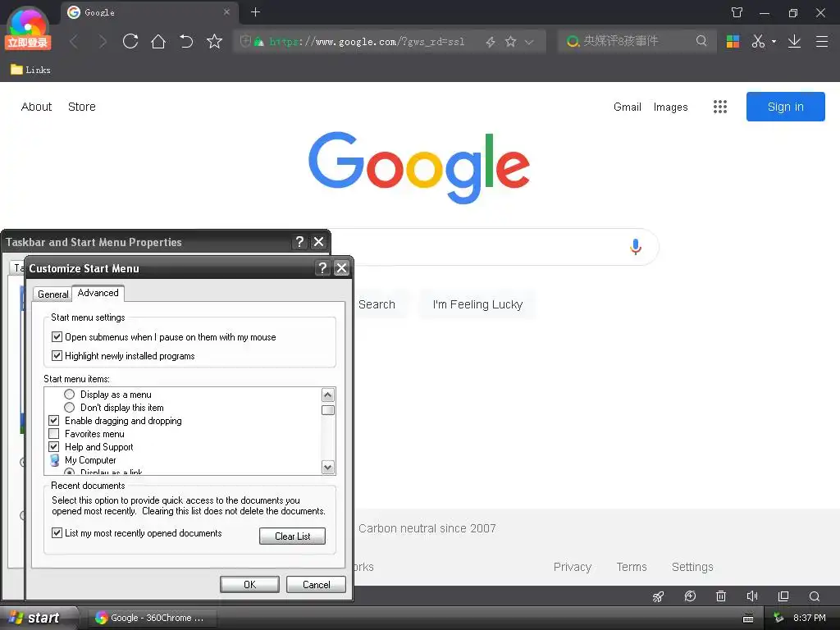
Task: Click the bookmark star beside the undo icon
Action: tap(214, 41)
